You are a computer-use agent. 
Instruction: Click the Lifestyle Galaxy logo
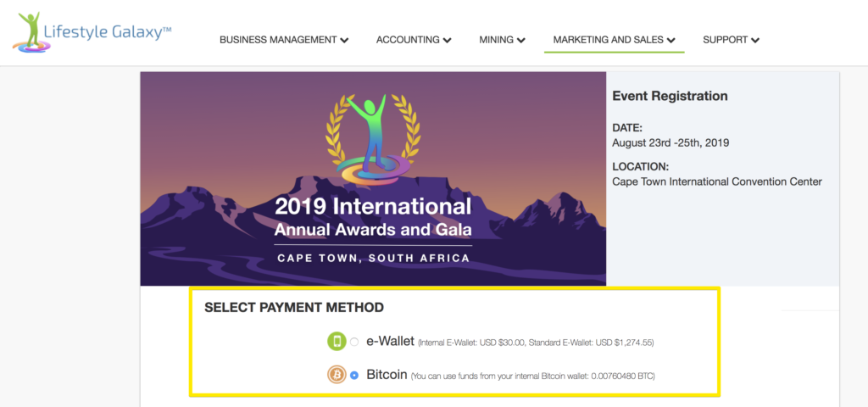coord(92,32)
